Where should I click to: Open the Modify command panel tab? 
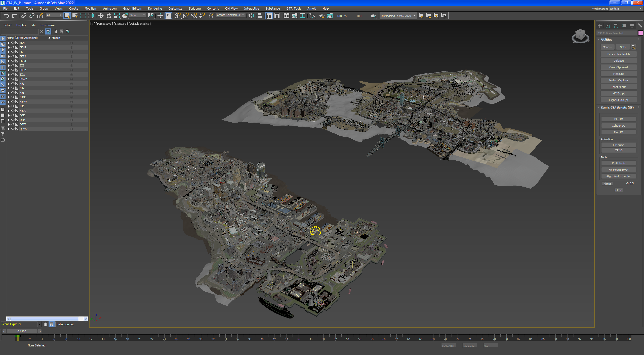coord(608,26)
